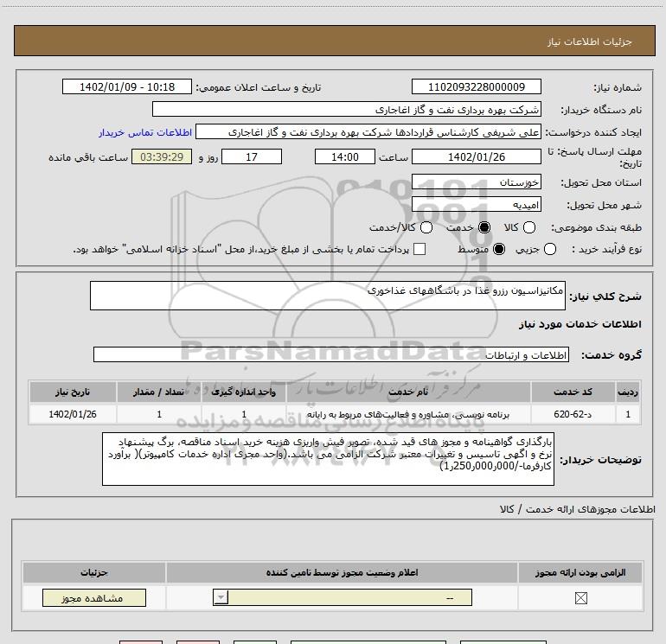Click the service group field اطلاعات و ارتباطات
This screenshot has width=666, height=644.
[x=331, y=355]
